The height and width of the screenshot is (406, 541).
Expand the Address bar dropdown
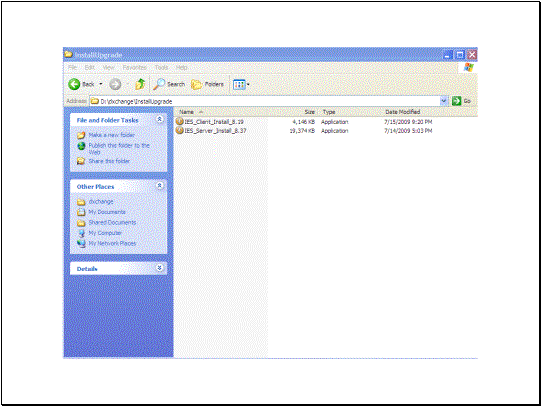[x=444, y=101]
